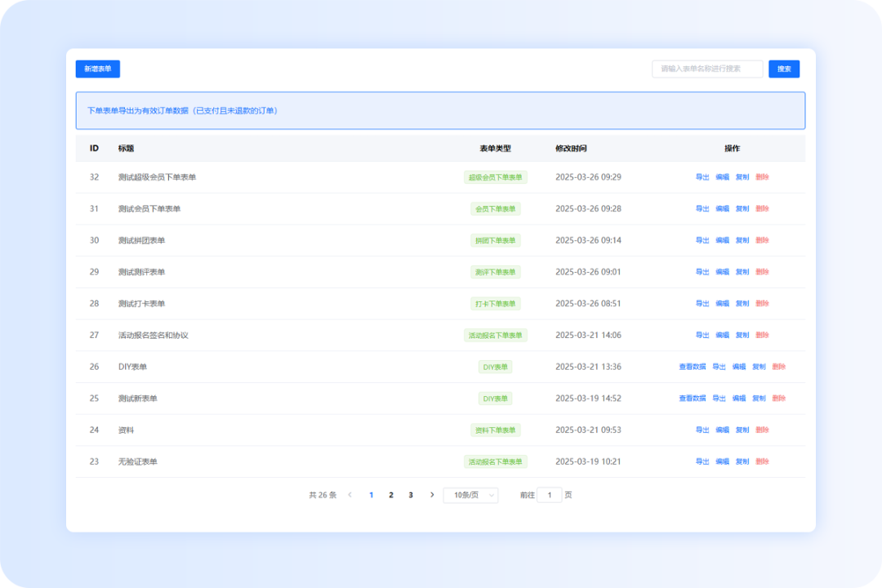This screenshot has height=588, width=882.
Task: Click the 搜索 button
Action: click(783, 69)
